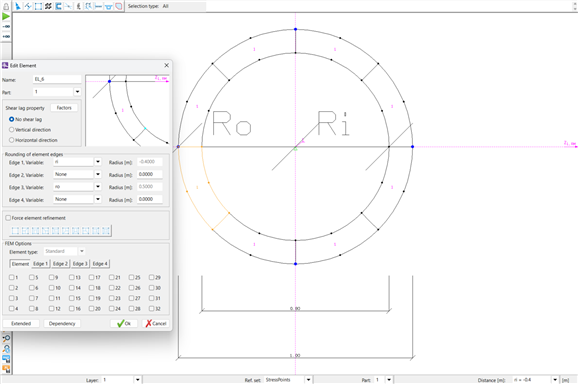Check FEM option checkbox 32
The width and height of the screenshot is (578, 384).
[151, 308]
